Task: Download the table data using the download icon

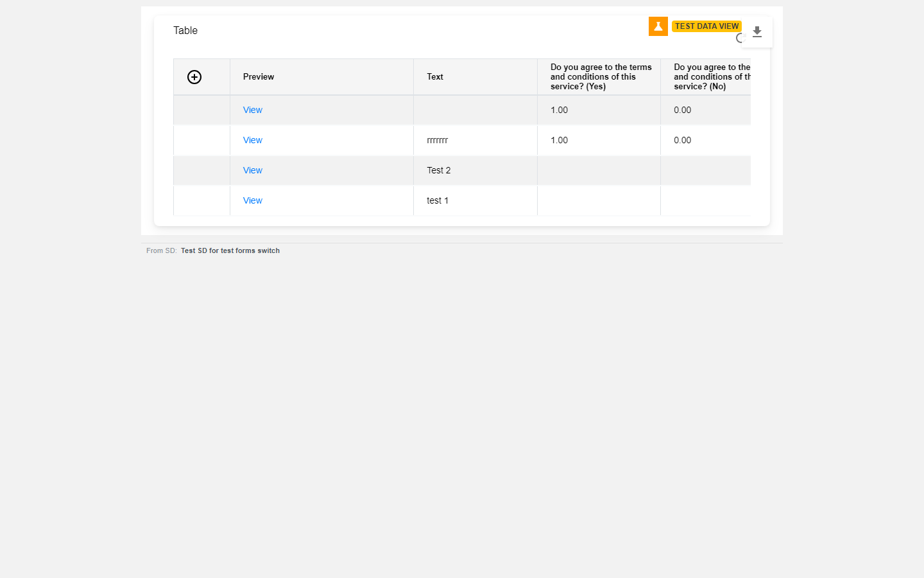Action: coord(757,32)
